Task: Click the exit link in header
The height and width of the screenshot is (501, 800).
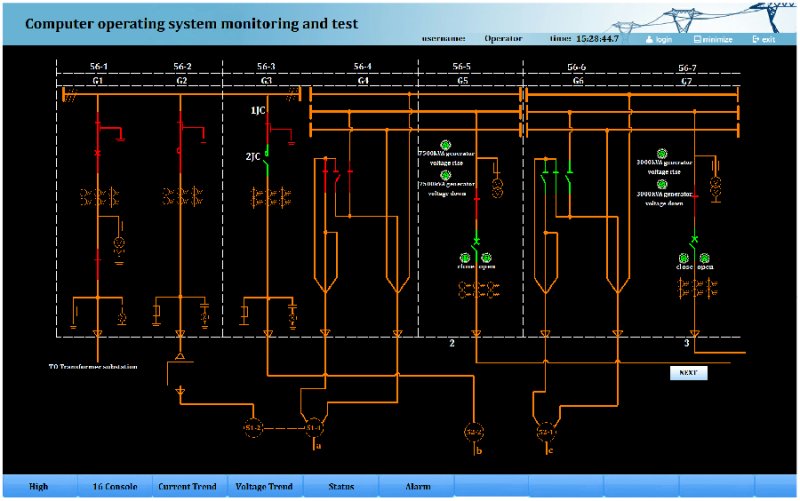Action: pos(764,39)
